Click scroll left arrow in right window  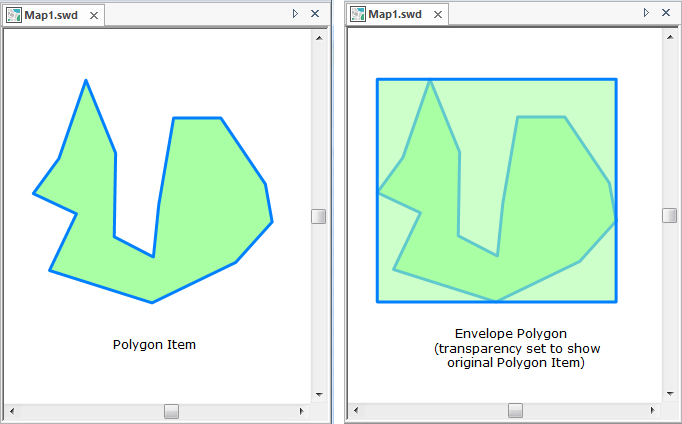356,410
